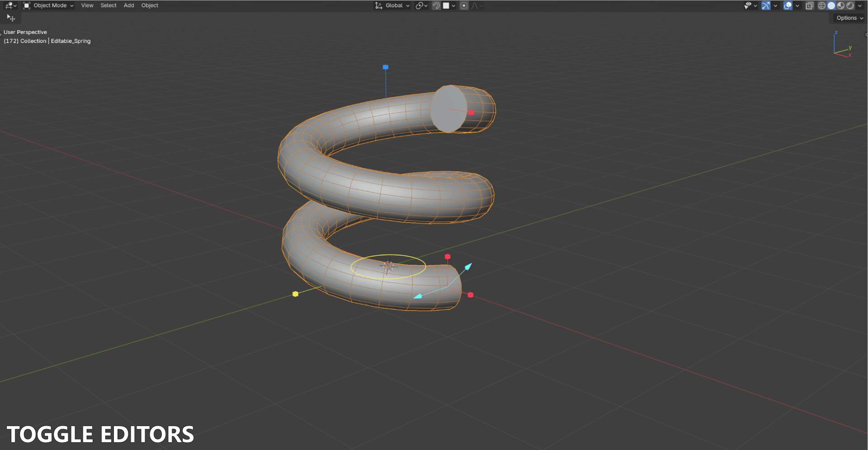Click the red handle above the bottom coil end

pos(448,256)
